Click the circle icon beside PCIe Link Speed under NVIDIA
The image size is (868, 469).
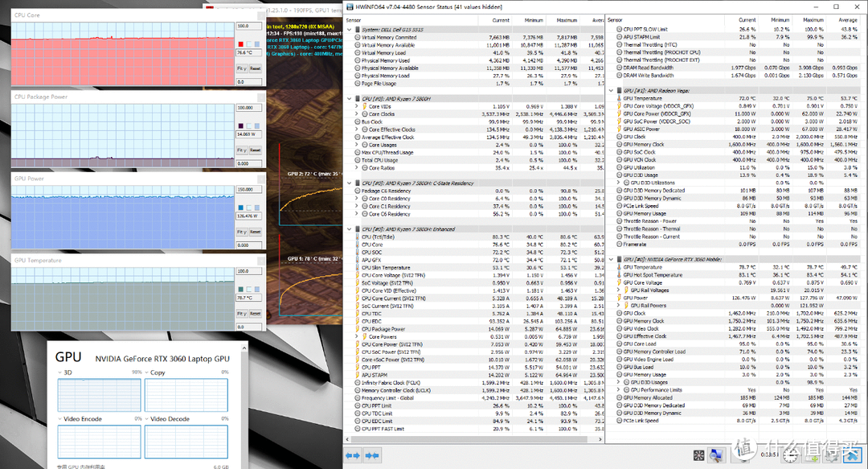(619, 421)
